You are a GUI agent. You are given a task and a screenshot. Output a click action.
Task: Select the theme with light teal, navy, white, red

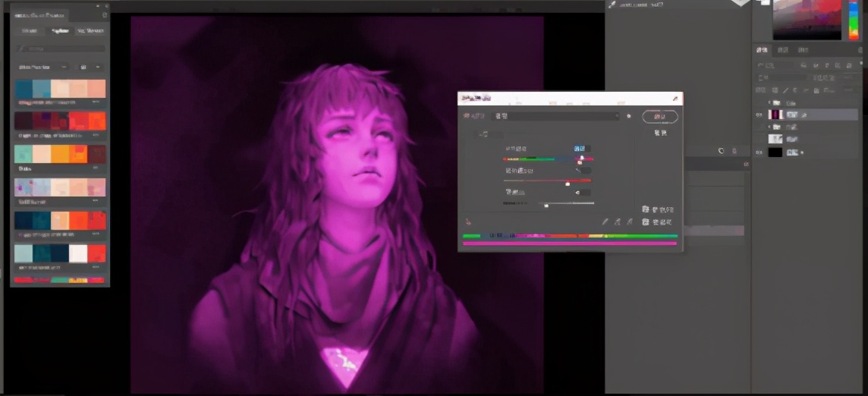click(x=60, y=253)
